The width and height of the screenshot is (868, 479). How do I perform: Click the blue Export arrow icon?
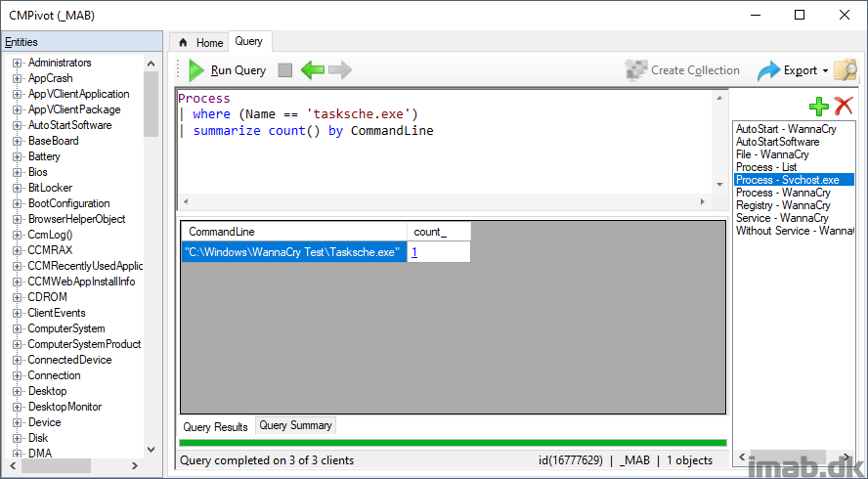coord(768,70)
